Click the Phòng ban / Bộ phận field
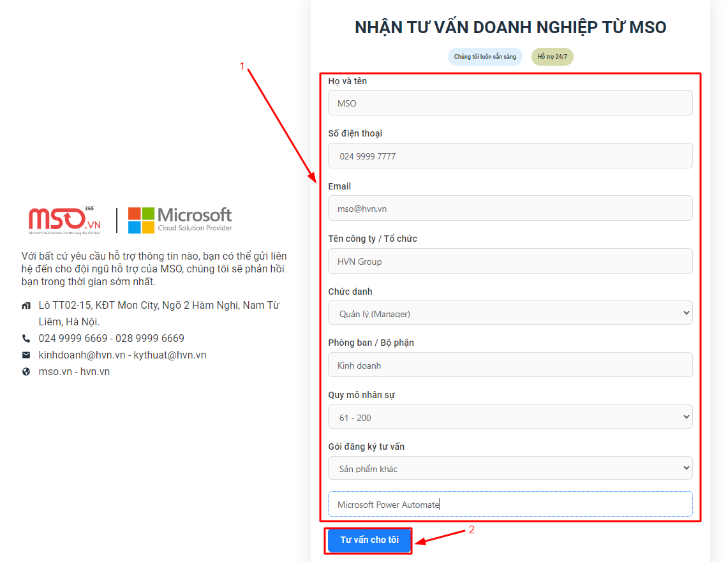Viewport: 728px width, 562px height. tap(510, 366)
